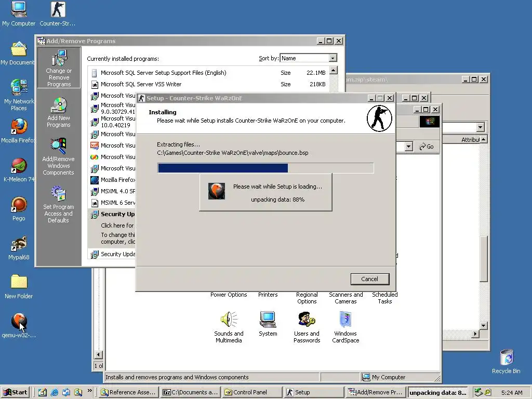532x399 pixels.
Task: Launch Mozilla Firefox from the desktop
Action: tap(19, 130)
